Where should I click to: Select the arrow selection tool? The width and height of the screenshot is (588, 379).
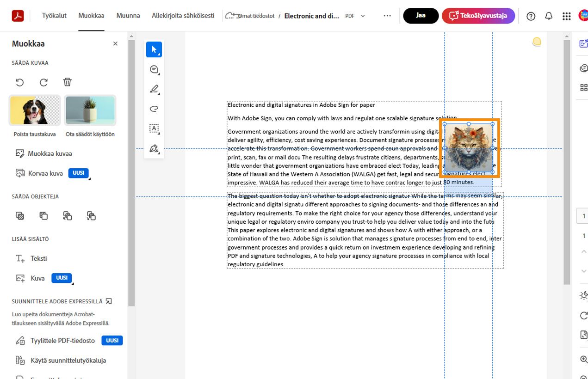(154, 49)
